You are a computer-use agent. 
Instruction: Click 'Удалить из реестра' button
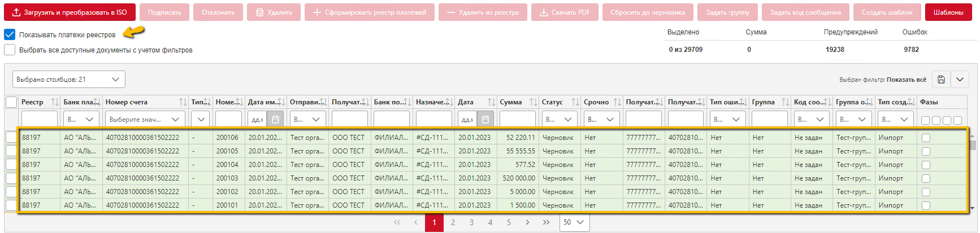483,12
